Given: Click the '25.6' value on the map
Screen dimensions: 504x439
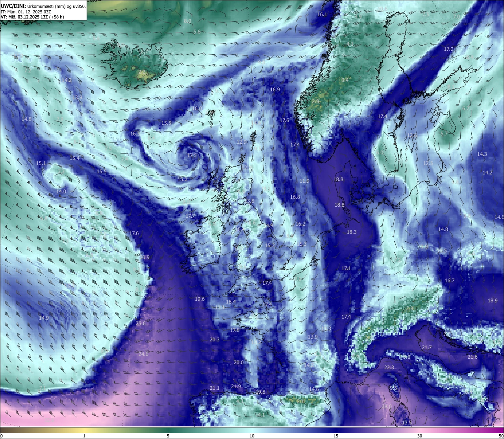Looking at the screenshot, I should [141, 324].
